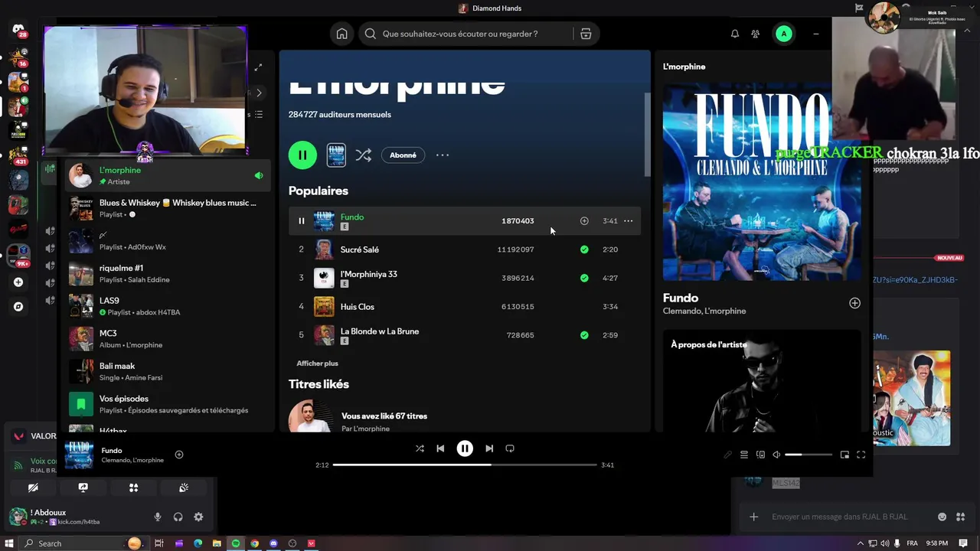Open Spotify notifications bell
This screenshot has width=980, height=551.
click(x=734, y=34)
